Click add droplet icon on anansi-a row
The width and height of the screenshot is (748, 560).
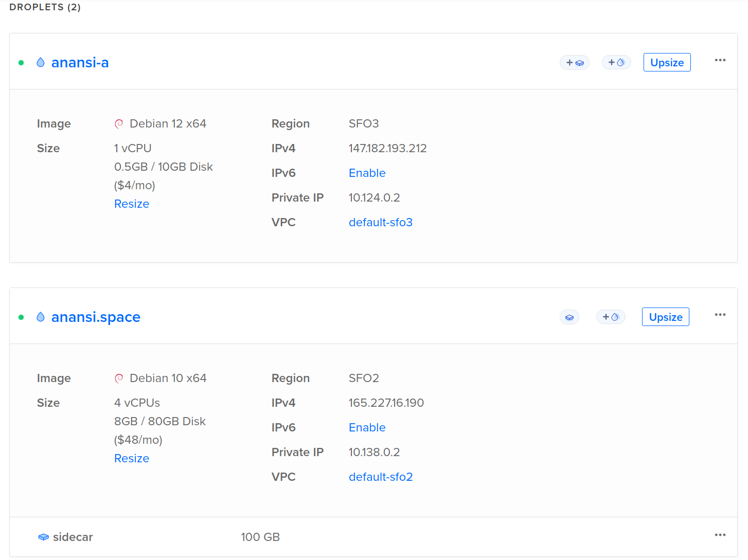point(616,62)
